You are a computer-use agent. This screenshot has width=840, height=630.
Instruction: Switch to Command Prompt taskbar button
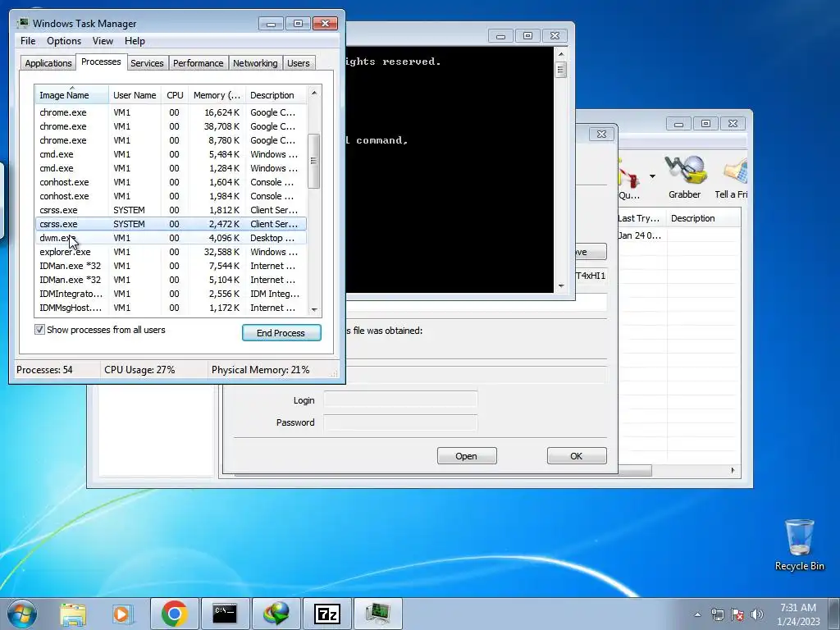click(225, 614)
